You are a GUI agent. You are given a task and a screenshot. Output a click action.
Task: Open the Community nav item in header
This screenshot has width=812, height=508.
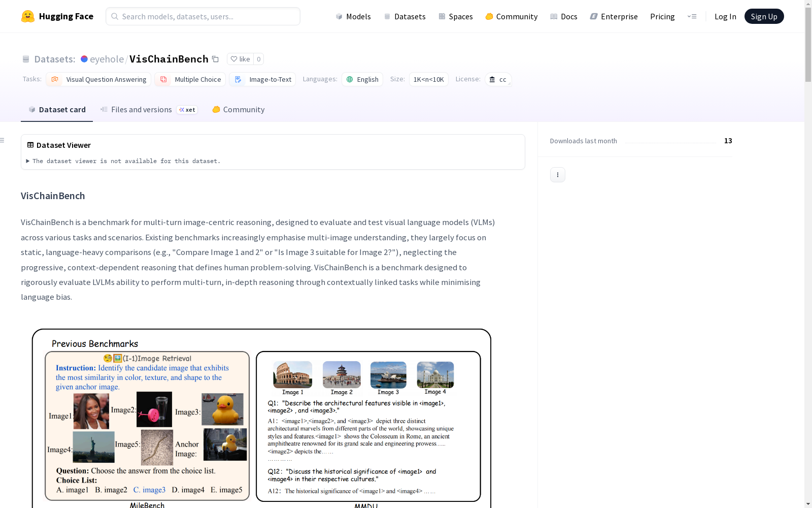pyautogui.click(x=512, y=16)
